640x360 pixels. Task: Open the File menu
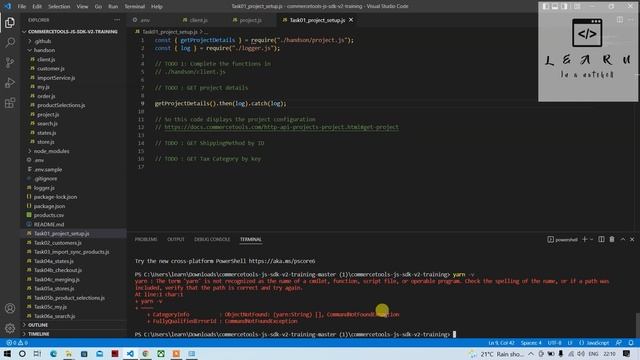click(x=22, y=6)
